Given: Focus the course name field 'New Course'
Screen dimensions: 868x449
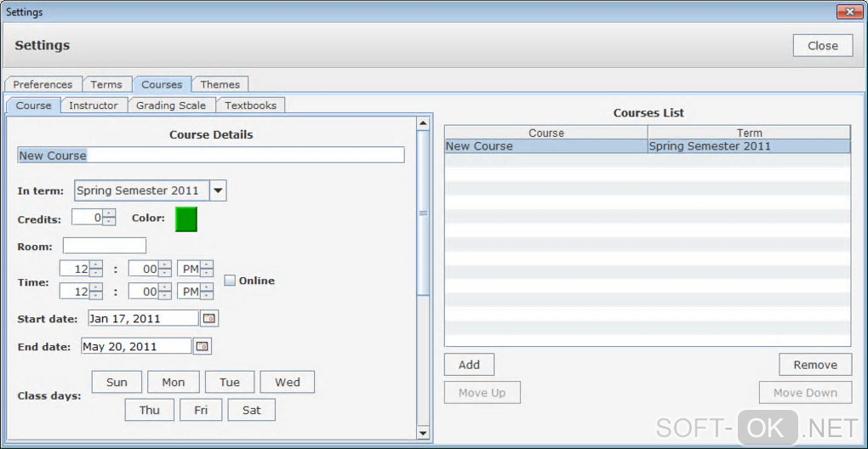Looking at the screenshot, I should pyautogui.click(x=211, y=156).
